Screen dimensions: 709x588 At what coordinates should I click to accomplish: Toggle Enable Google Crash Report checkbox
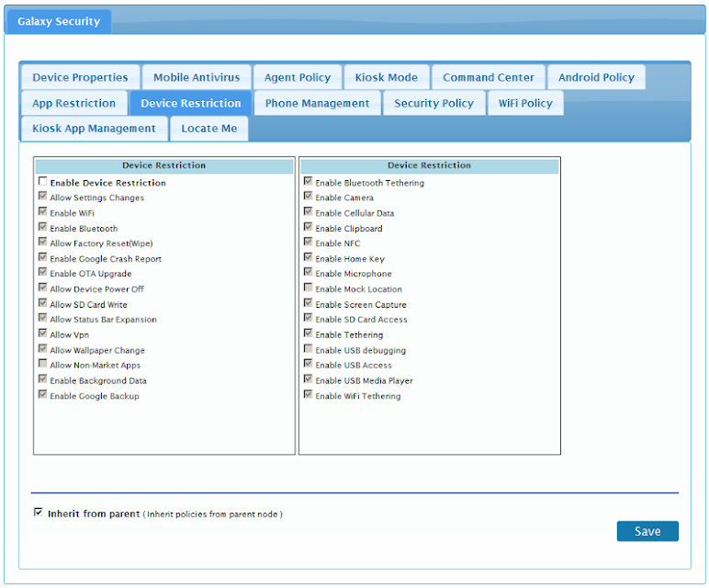(x=43, y=257)
